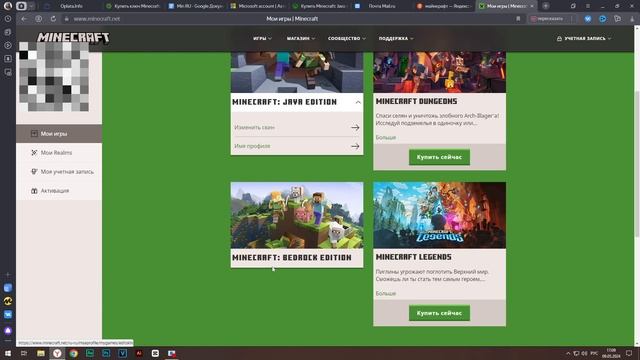Switch to Yandex Browser in the taskbar

(57, 353)
